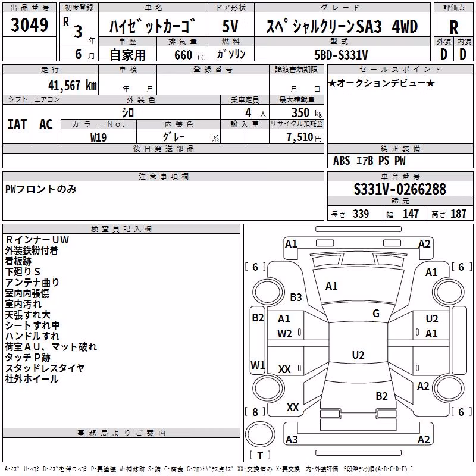The width and height of the screenshot is (476, 476).
Task: Click the lot number 3049
Action: 29,25
